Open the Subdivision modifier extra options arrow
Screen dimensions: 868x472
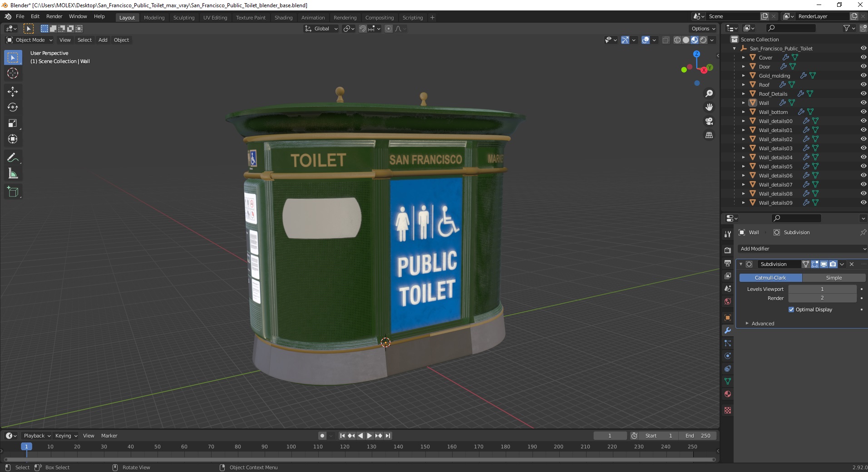tap(842, 264)
